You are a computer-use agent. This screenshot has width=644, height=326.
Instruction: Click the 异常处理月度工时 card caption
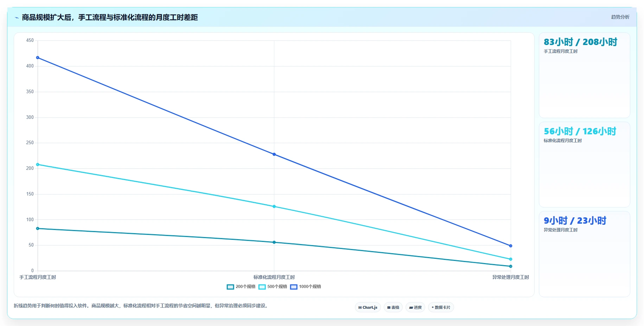[x=561, y=230]
